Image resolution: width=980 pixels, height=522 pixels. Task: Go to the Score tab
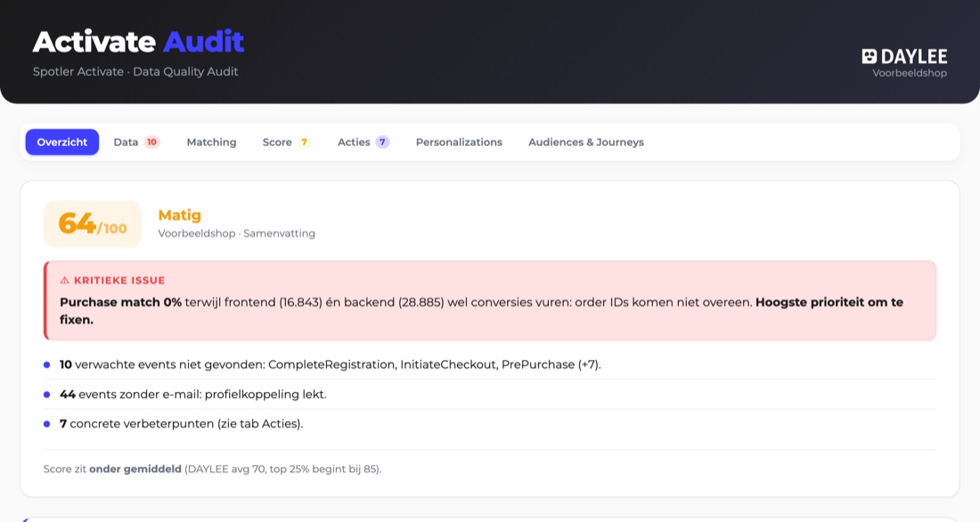(x=287, y=142)
